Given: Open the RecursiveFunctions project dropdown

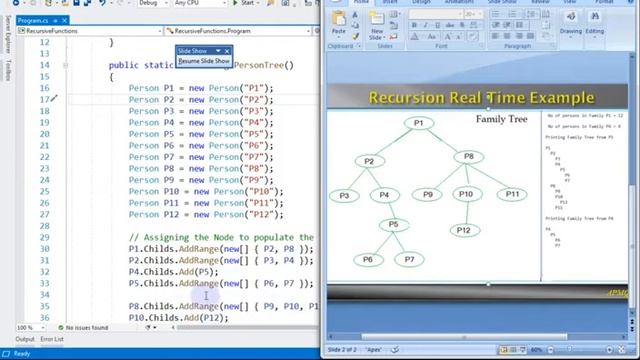Looking at the screenshot, I should (90, 31).
